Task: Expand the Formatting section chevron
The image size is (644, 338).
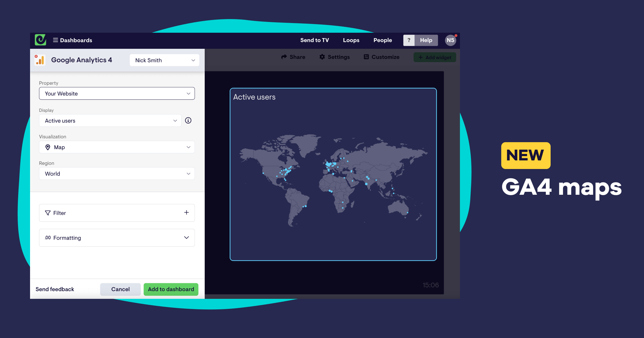Action: (186, 238)
